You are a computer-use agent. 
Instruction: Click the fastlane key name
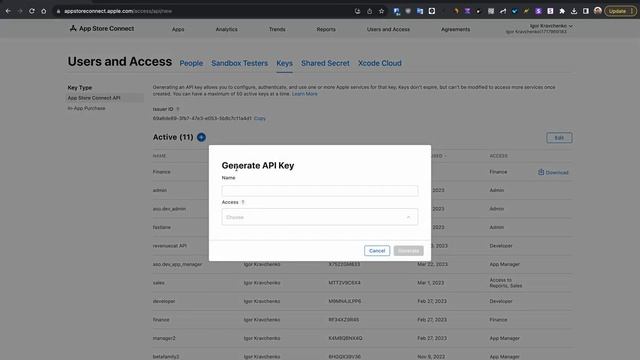tap(162, 227)
